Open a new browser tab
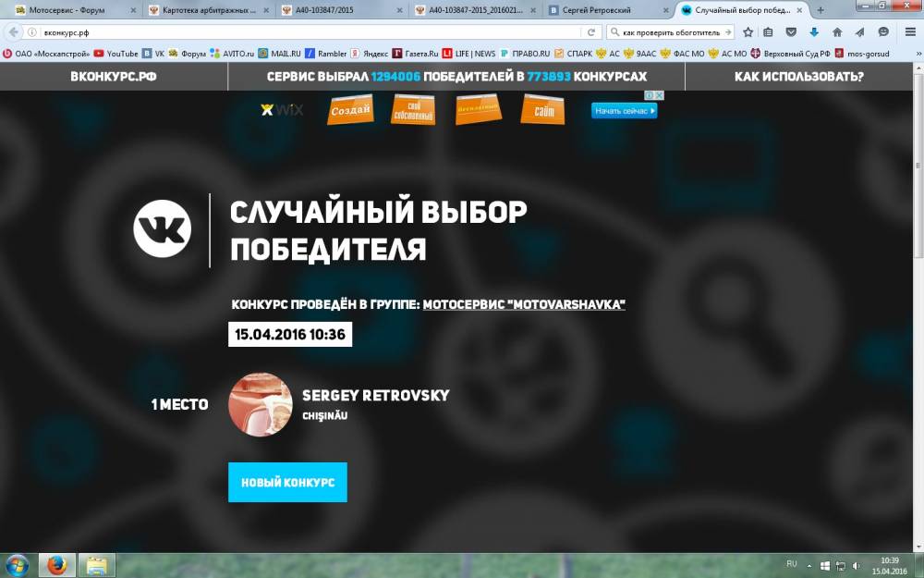The width and height of the screenshot is (924, 578). tap(820, 10)
